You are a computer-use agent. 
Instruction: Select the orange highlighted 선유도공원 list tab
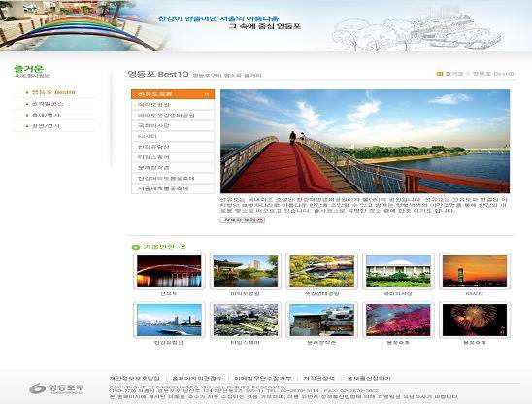coord(173,94)
